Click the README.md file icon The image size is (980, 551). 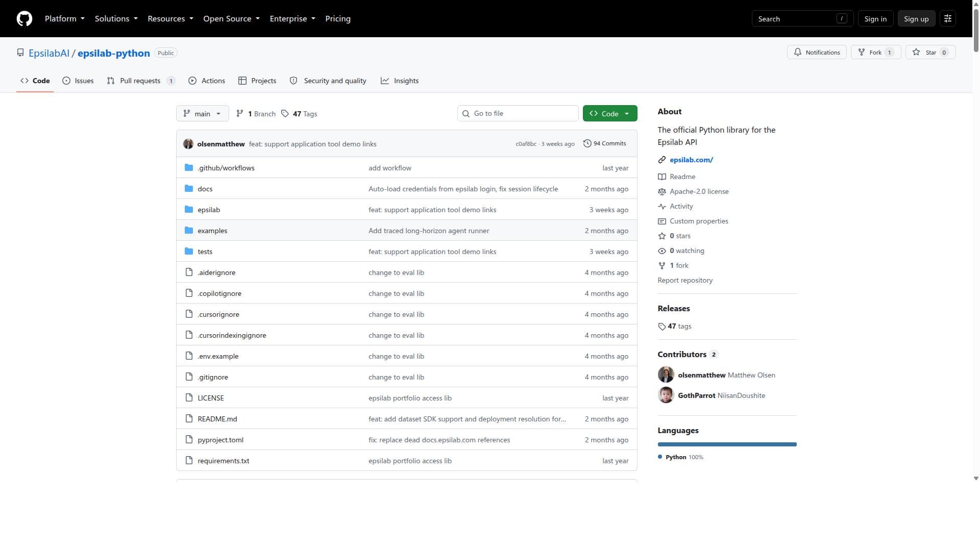[189, 419]
